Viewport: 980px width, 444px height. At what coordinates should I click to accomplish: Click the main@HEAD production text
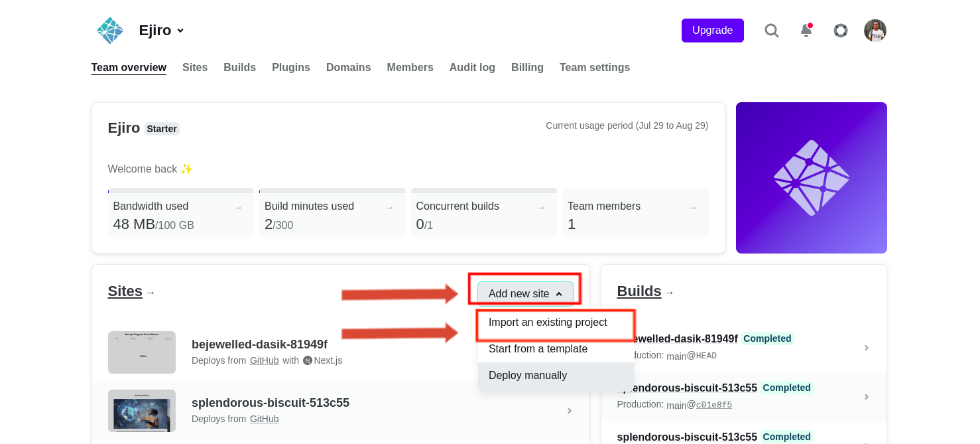(x=692, y=356)
